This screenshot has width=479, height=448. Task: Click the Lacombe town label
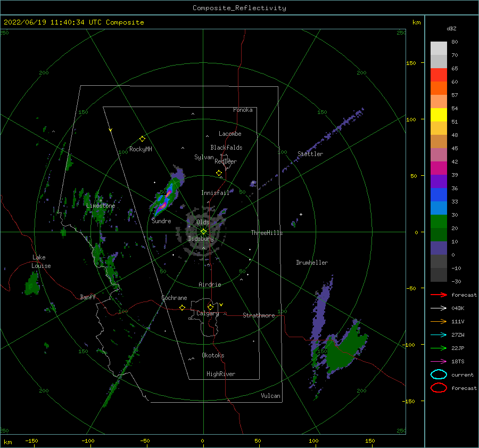[230, 134]
